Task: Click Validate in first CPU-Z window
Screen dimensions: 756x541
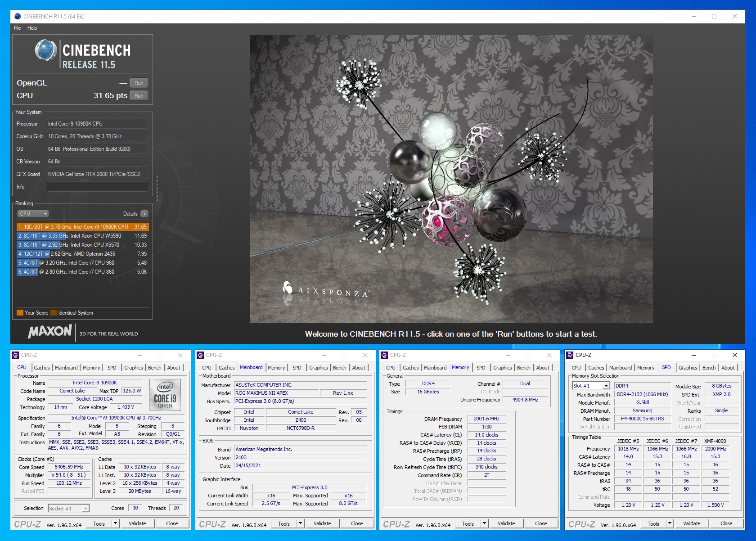Action: [x=137, y=523]
